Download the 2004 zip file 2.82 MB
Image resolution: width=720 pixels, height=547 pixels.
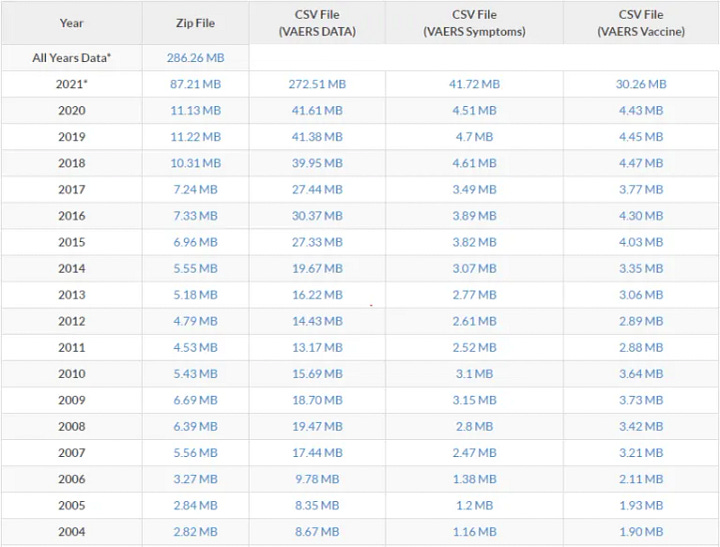click(x=196, y=532)
